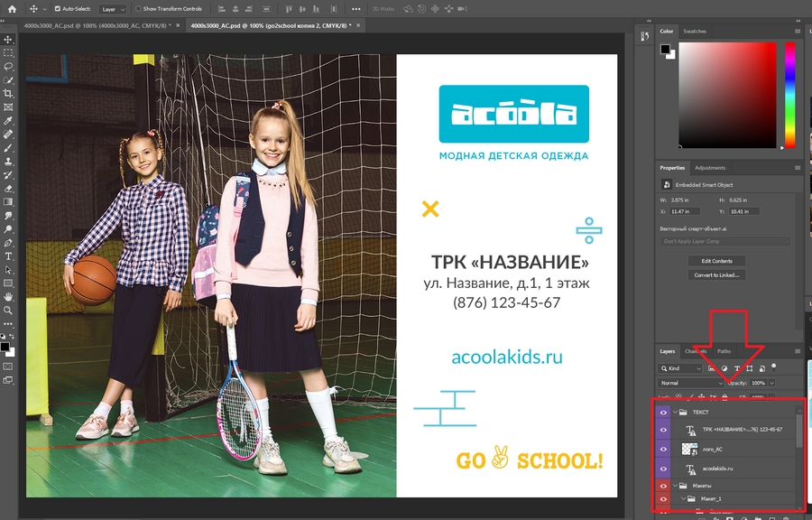812x520 pixels.
Task: Open Edit Toolbar three-dots in tool panel
Action: coord(8,324)
